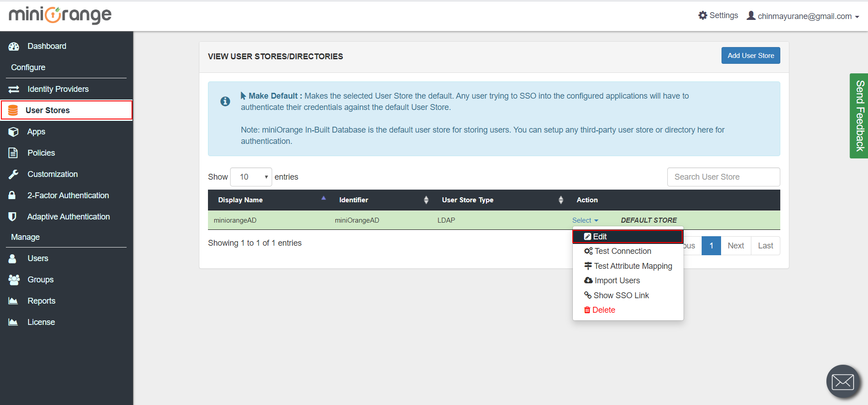Click the Next pagination button
Image resolution: width=868 pixels, height=405 pixels.
[736, 246]
